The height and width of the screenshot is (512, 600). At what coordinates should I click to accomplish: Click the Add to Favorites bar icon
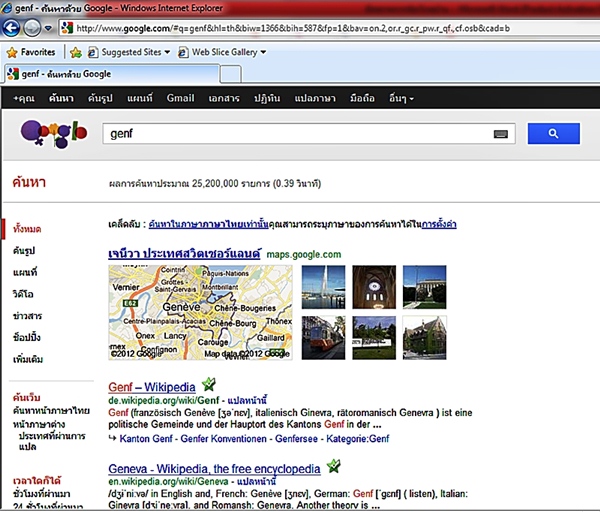pyautogui.click(x=76, y=52)
